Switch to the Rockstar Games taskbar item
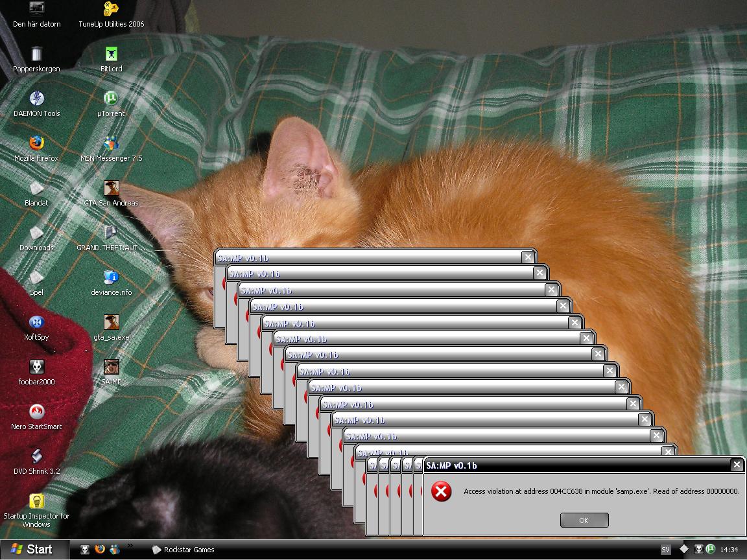 [x=184, y=550]
